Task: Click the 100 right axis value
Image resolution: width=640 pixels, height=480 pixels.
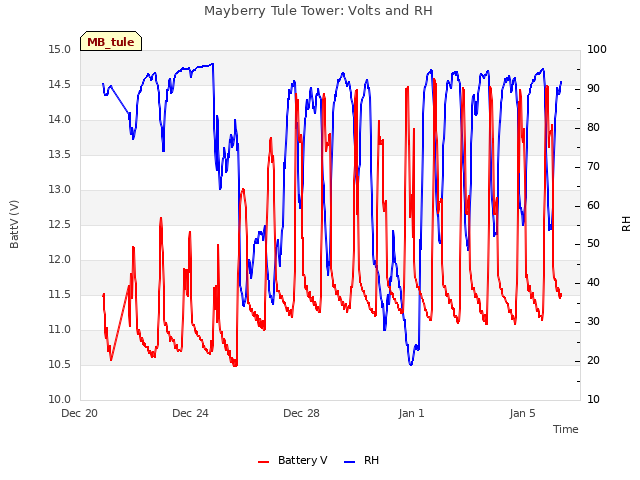Action: (597, 50)
